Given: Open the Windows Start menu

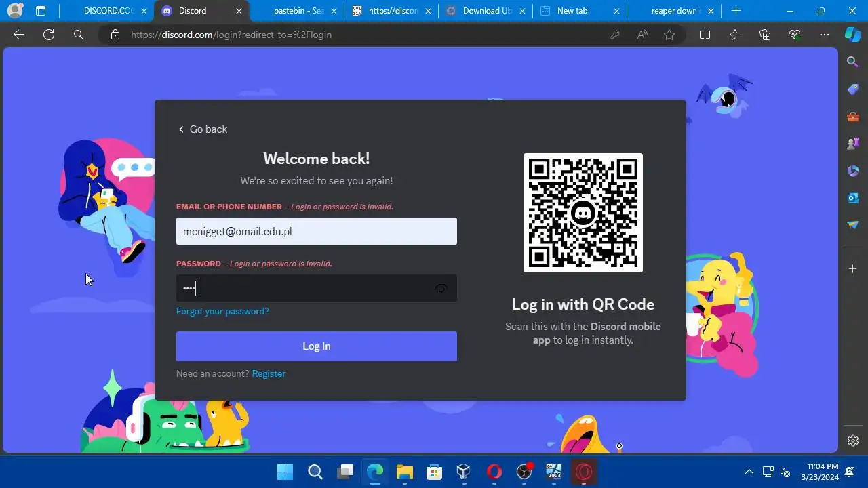Looking at the screenshot, I should (x=285, y=472).
